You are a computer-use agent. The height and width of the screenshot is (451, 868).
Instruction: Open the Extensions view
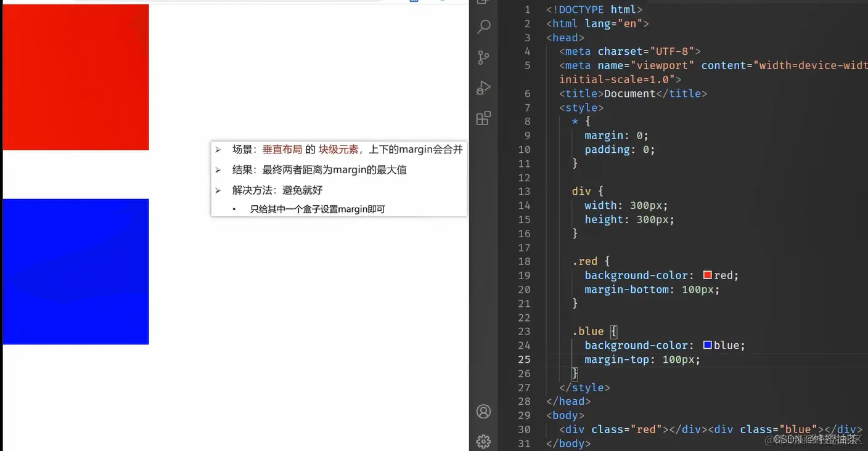[x=483, y=118]
